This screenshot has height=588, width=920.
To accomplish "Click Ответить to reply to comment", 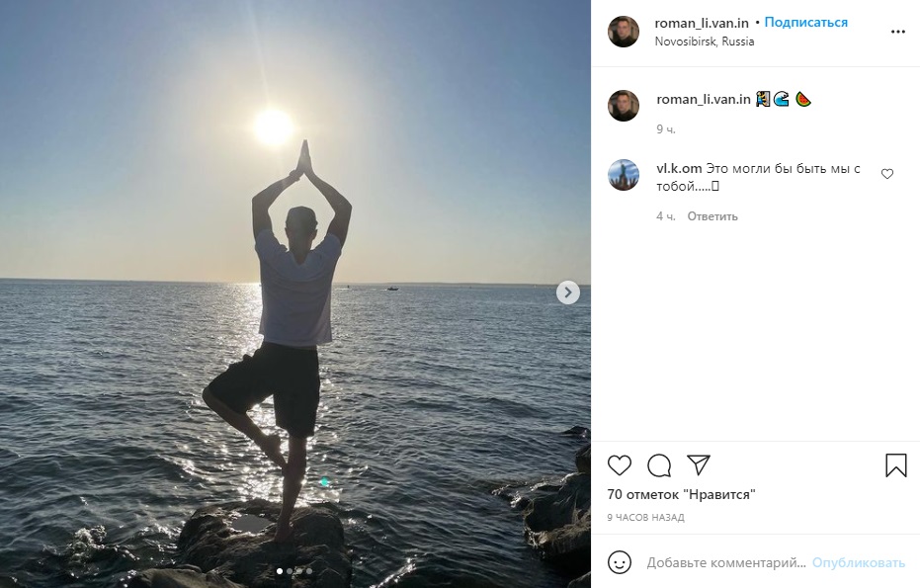I will 712,216.
